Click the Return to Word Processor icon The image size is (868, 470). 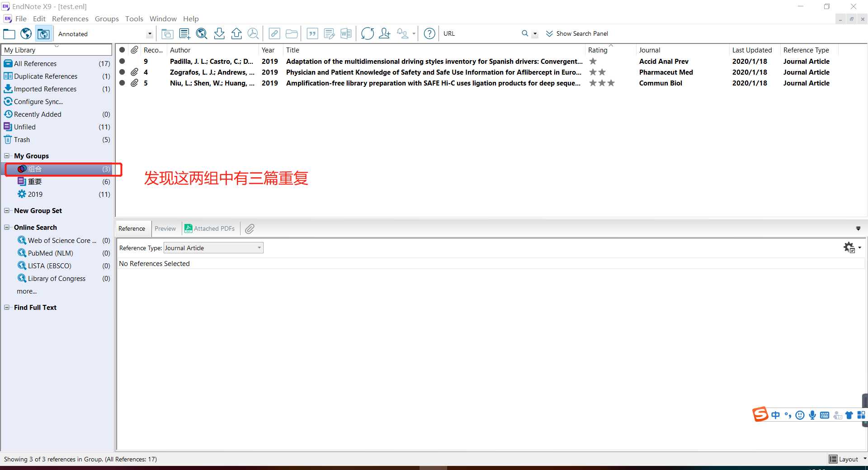[x=346, y=34]
